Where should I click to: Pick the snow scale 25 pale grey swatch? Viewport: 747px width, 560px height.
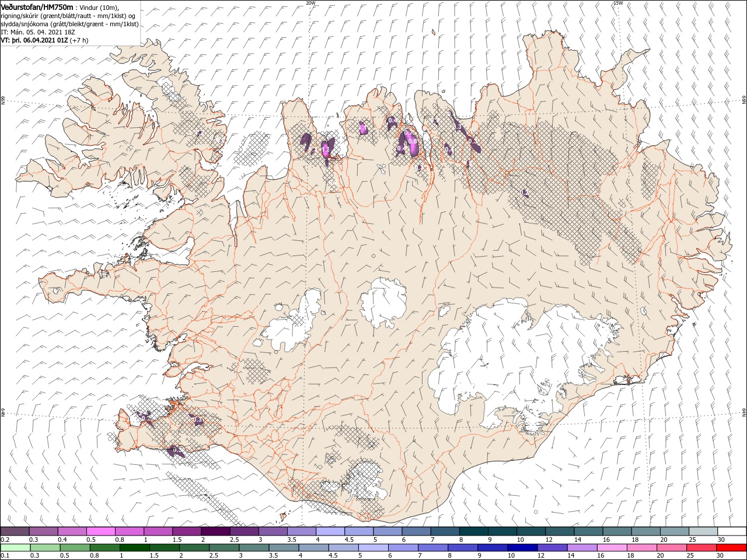click(x=703, y=531)
